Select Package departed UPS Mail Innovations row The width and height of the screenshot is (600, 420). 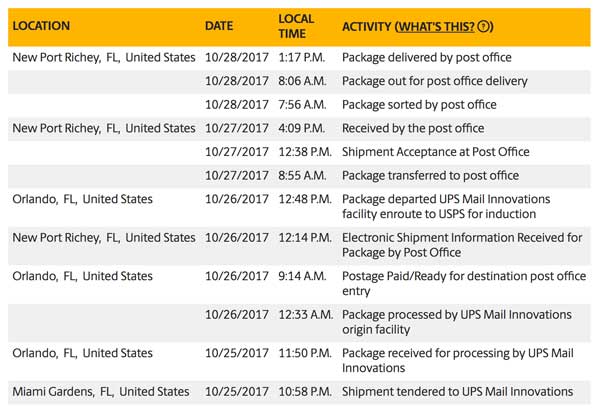coord(299,207)
